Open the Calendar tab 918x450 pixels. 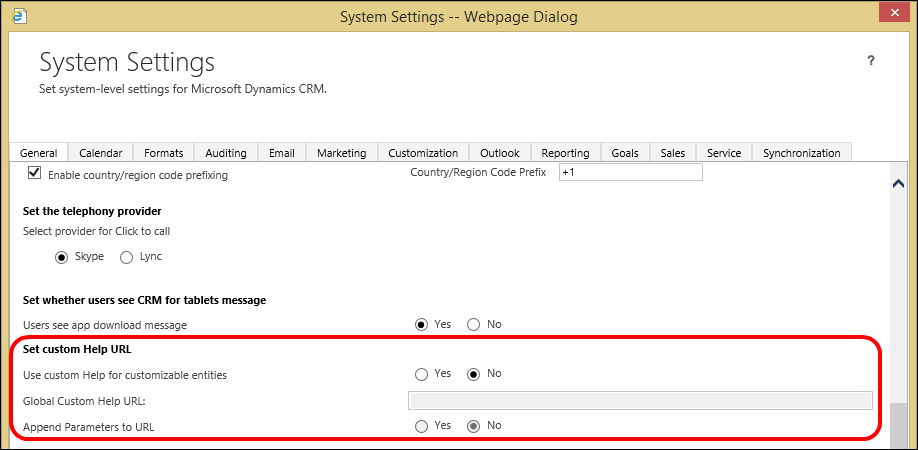100,153
